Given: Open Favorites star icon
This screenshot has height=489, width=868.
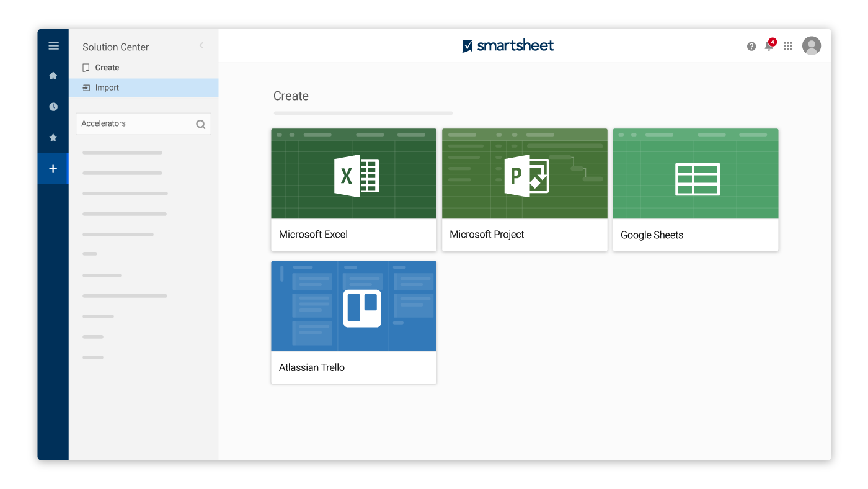Looking at the screenshot, I should point(53,138).
